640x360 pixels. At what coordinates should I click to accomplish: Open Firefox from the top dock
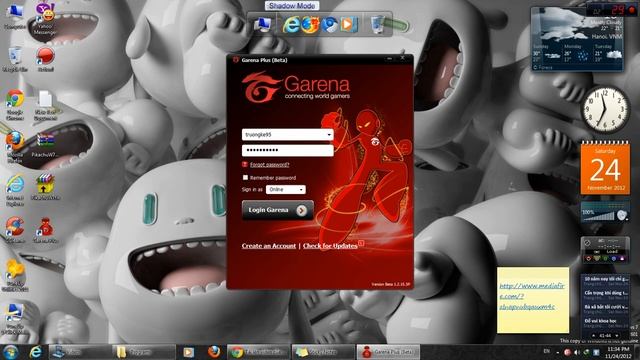click(x=310, y=25)
